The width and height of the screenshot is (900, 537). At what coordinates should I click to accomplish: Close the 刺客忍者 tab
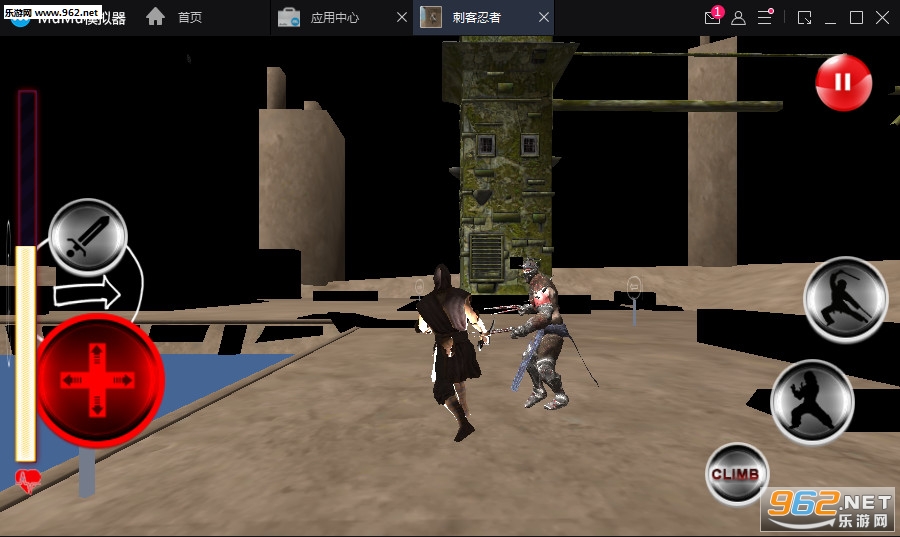point(544,18)
